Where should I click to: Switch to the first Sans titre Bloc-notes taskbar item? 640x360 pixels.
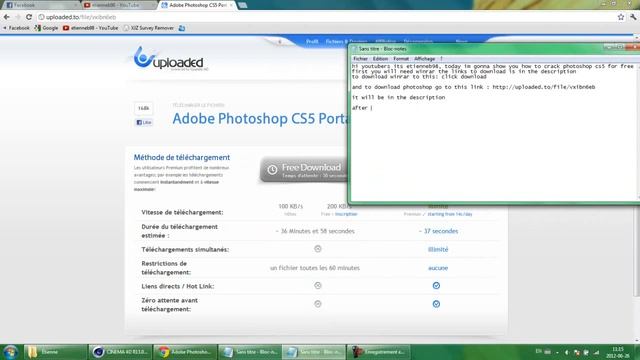(249, 352)
